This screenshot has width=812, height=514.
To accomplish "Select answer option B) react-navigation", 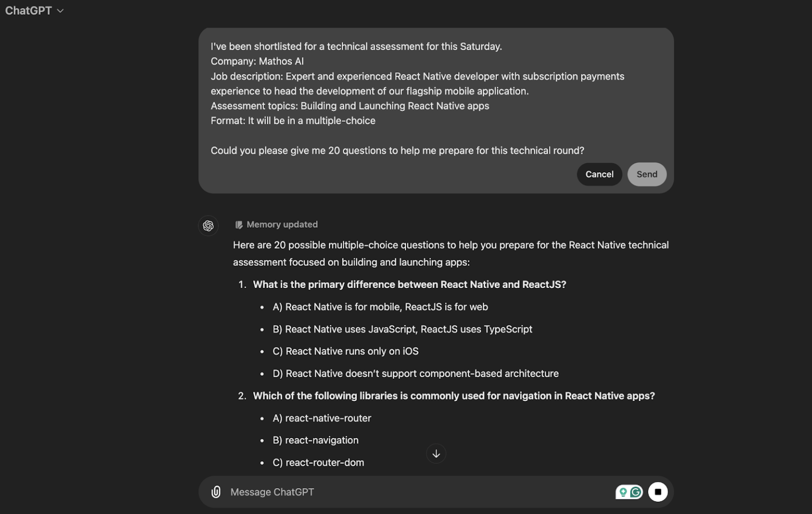I will (316, 440).
